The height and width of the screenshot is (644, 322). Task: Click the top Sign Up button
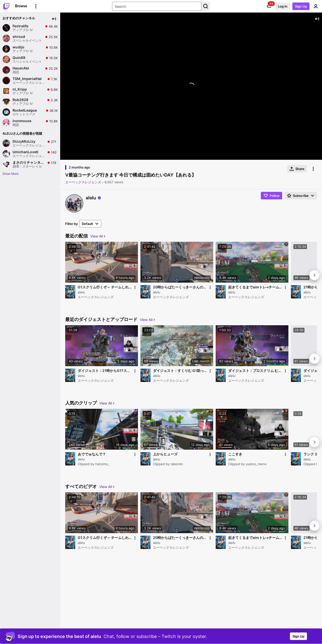pos(301,6)
